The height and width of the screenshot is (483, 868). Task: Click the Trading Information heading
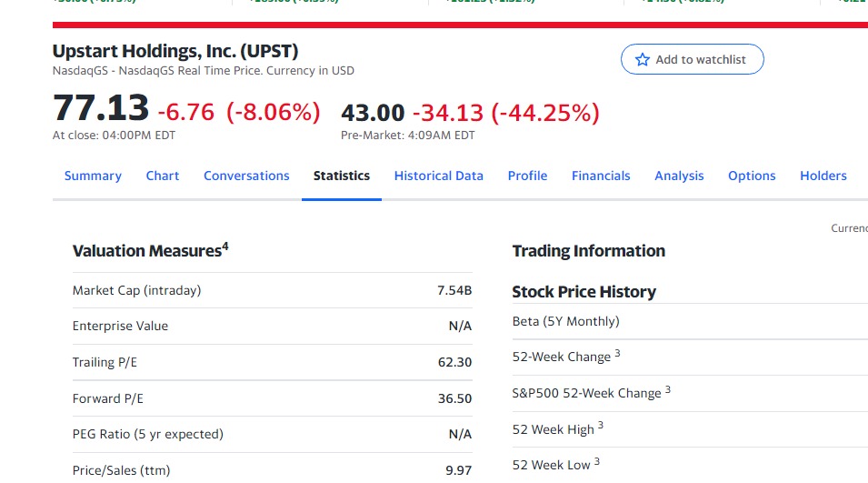(x=588, y=251)
